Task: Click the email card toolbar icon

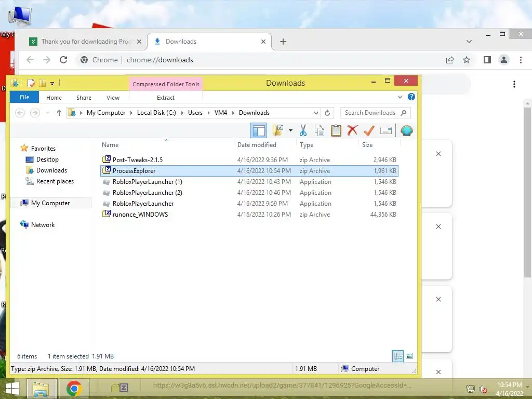Action: coord(386,130)
